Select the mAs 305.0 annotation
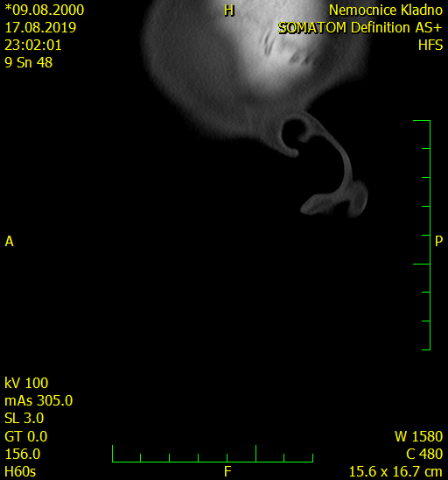Viewport: 448px width, 480px height. 38,400
